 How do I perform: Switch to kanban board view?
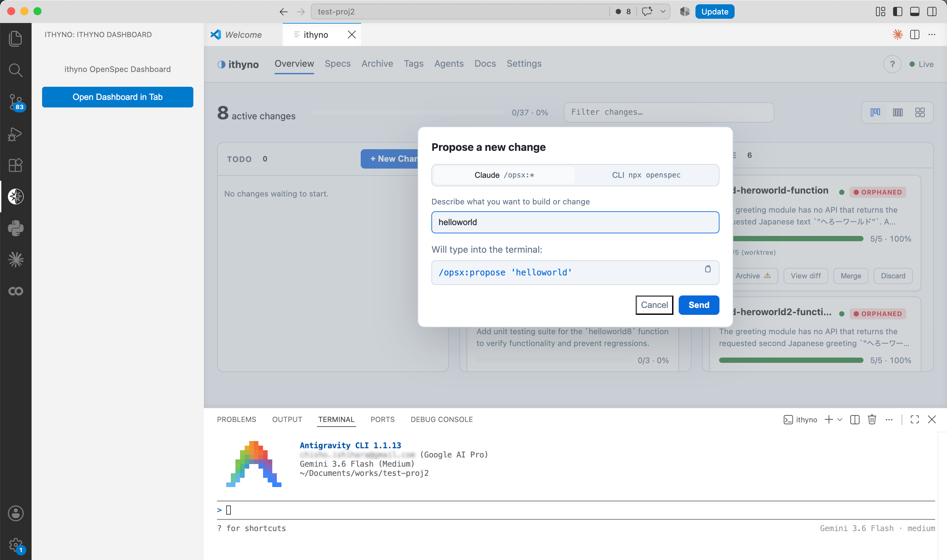coord(875,112)
